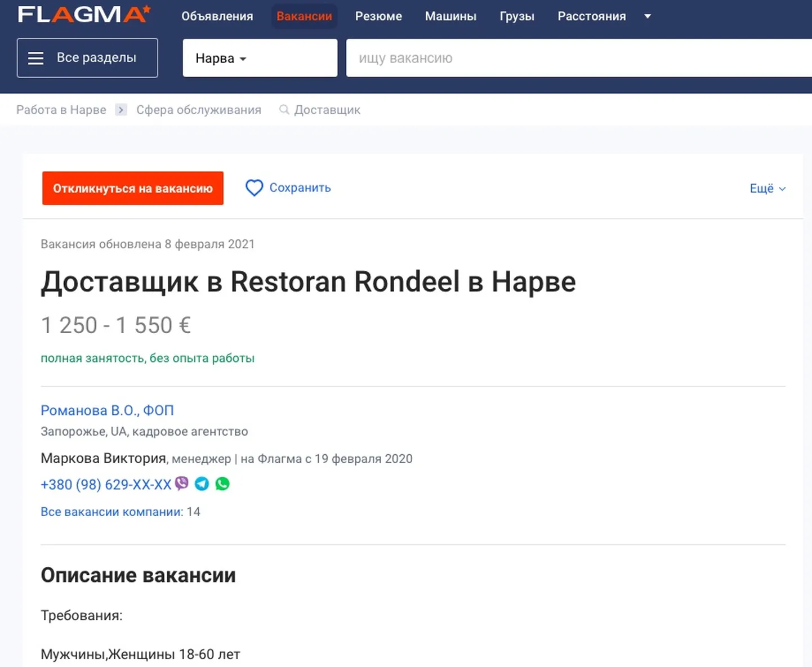Click the text Мужчины,Женщины 18-60 лет
This screenshot has width=812, height=667.
click(x=140, y=655)
